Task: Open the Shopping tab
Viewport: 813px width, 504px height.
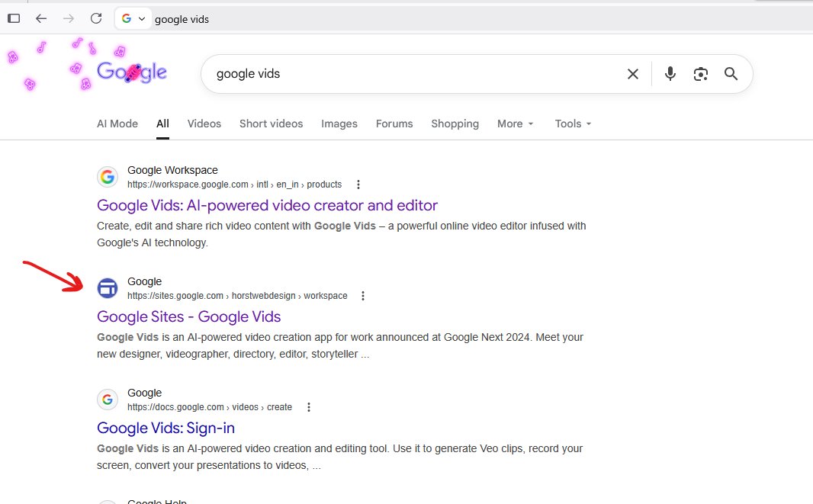Action: tap(455, 124)
